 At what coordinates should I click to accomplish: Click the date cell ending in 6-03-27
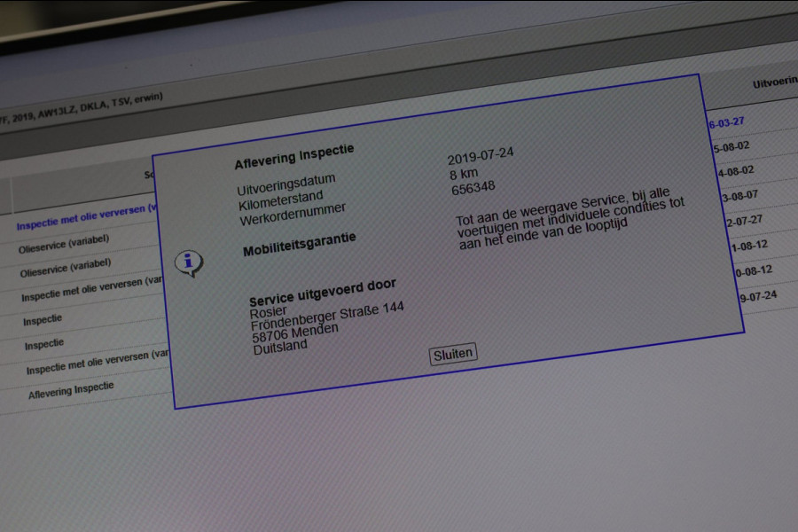click(x=727, y=123)
